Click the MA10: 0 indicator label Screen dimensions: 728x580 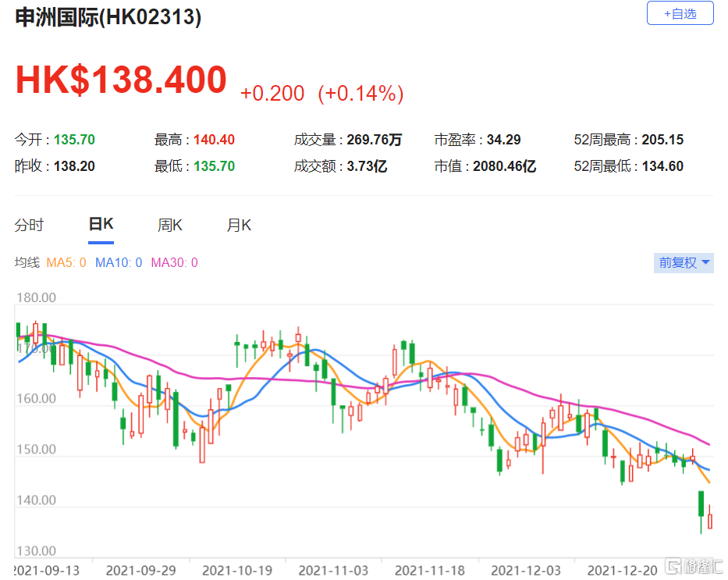[119, 263]
